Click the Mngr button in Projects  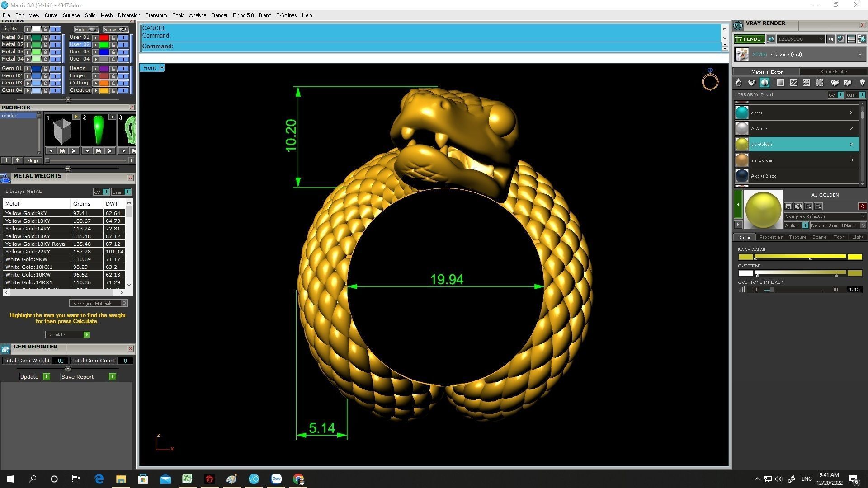coord(33,160)
